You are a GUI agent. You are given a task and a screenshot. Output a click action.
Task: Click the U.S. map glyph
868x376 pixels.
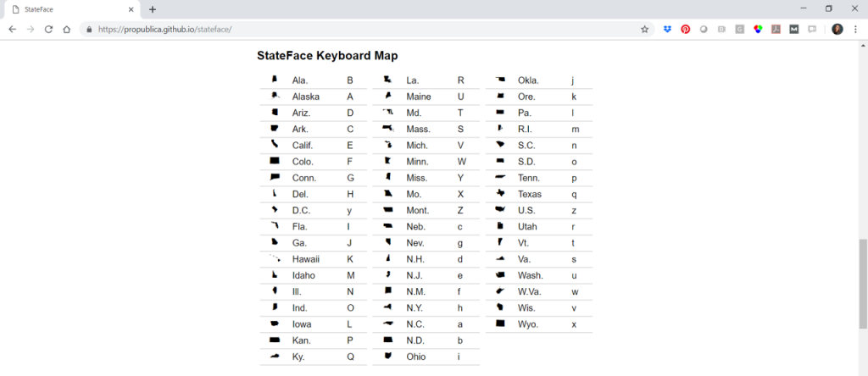(x=500, y=209)
